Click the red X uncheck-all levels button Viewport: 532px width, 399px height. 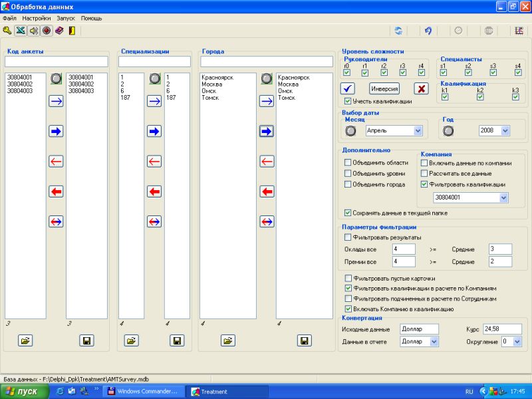(421, 88)
